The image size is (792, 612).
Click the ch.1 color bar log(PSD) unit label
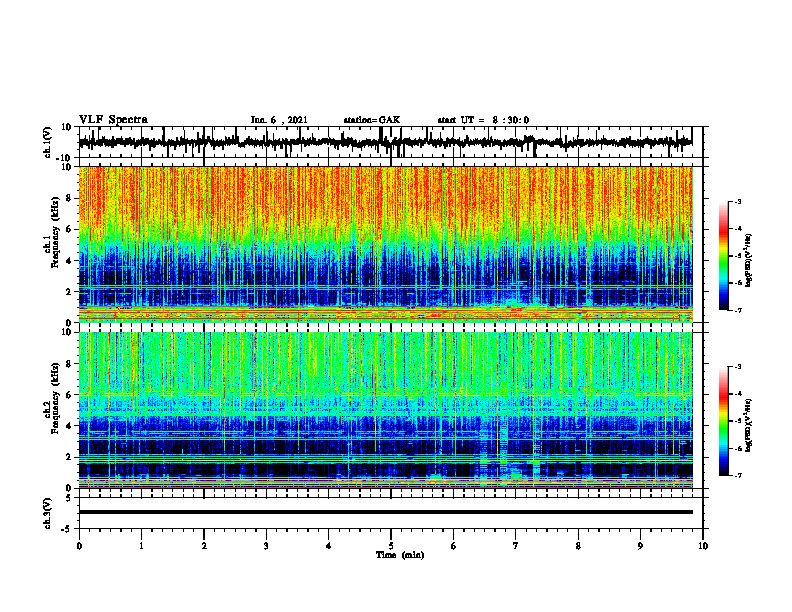[749, 261]
